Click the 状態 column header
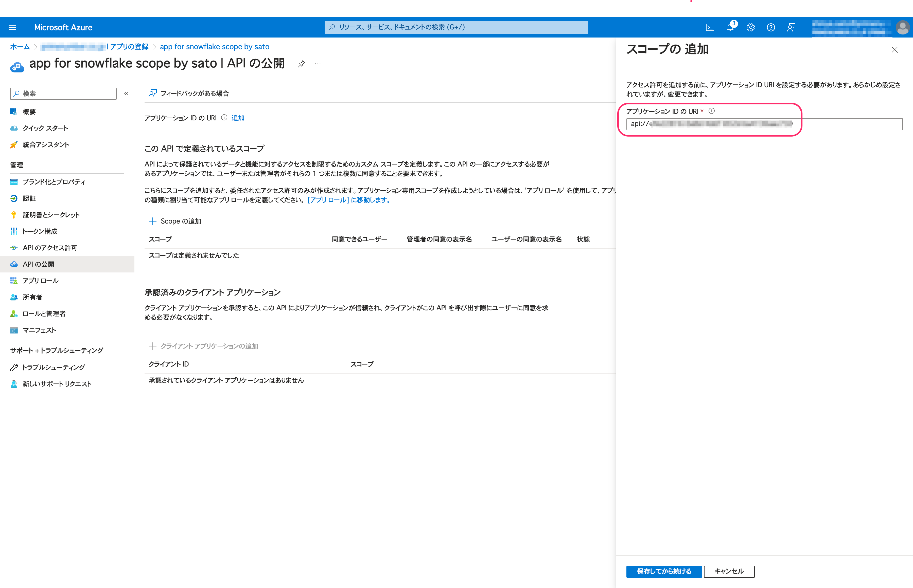Viewport: 913px width, 588px height. pyautogui.click(x=583, y=240)
